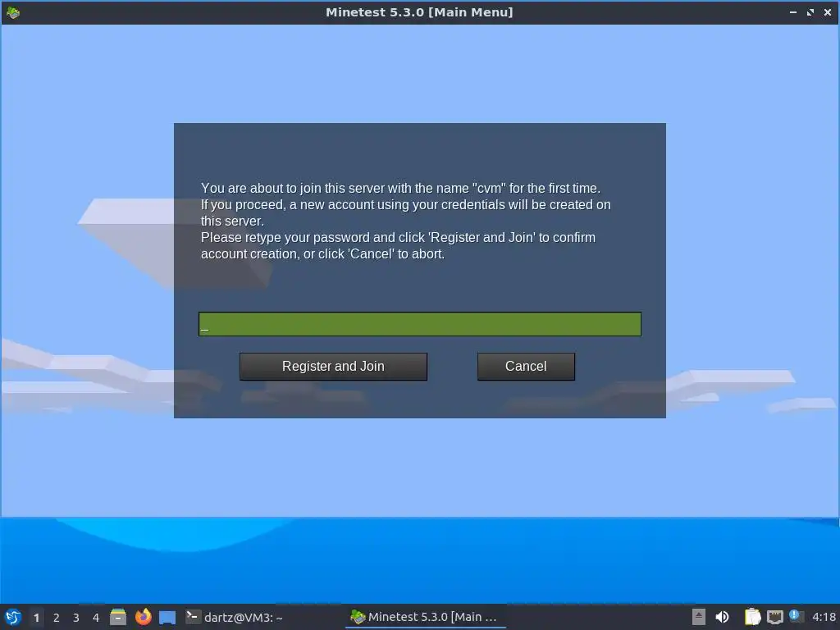Open the file manager from taskbar
This screenshot has height=630, width=840.
pos(118,617)
